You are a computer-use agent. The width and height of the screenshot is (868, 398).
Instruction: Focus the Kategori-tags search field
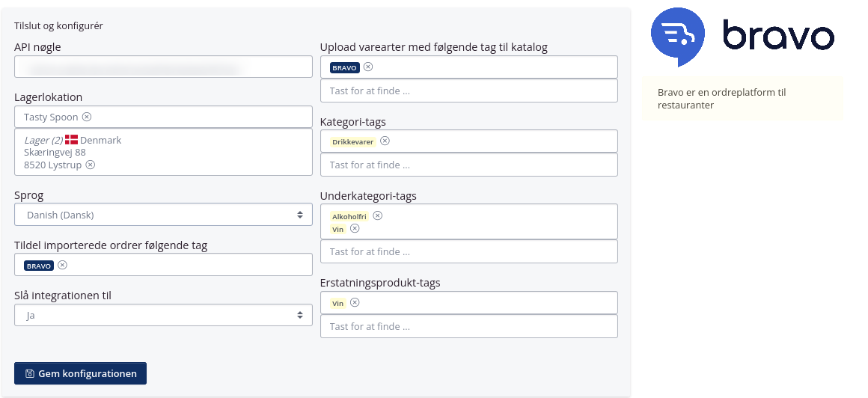point(468,165)
